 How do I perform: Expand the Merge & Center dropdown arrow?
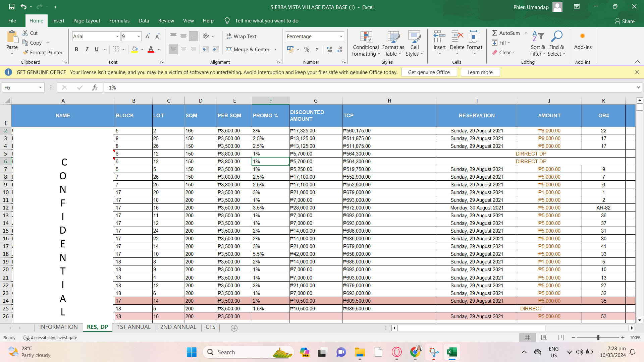[x=275, y=49]
